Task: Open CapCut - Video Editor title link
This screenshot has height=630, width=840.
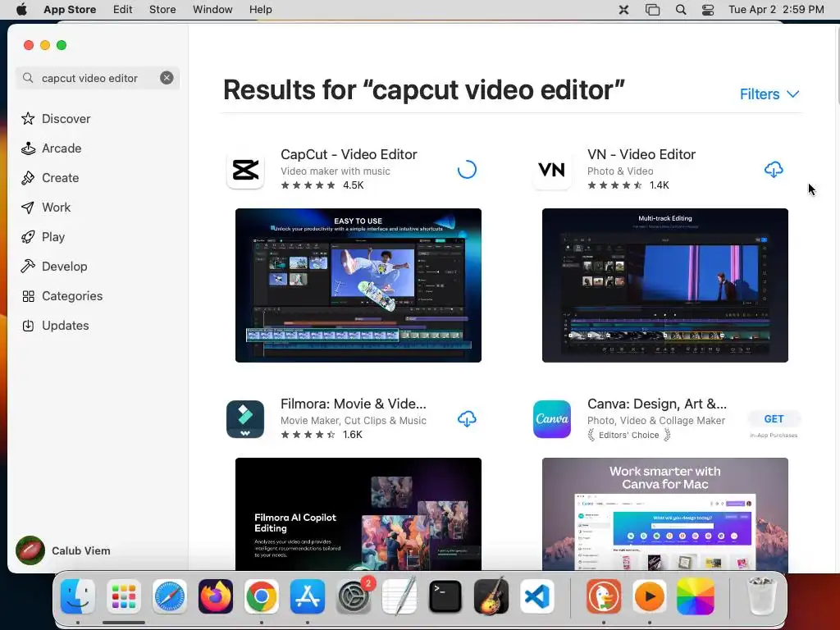Action: [x=349, y=154]
